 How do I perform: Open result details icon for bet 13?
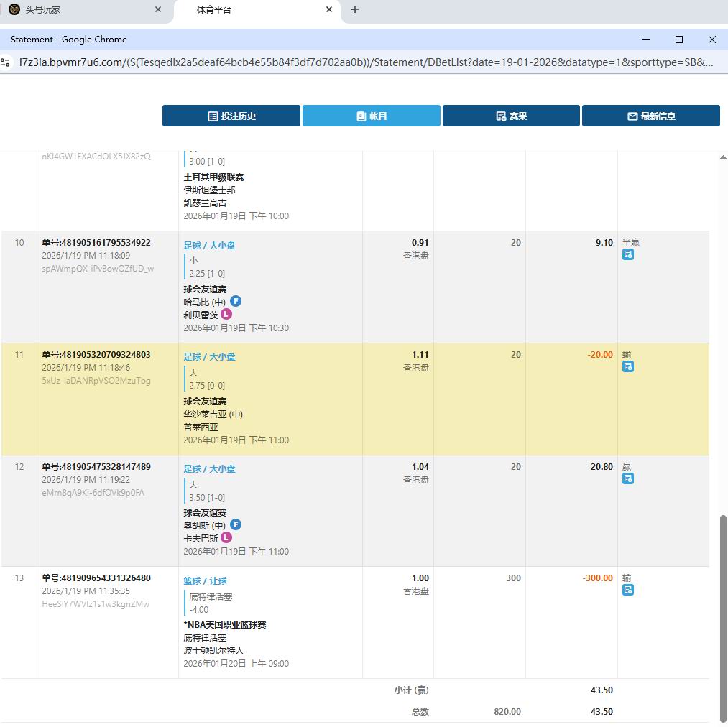[x=627, y=590]
